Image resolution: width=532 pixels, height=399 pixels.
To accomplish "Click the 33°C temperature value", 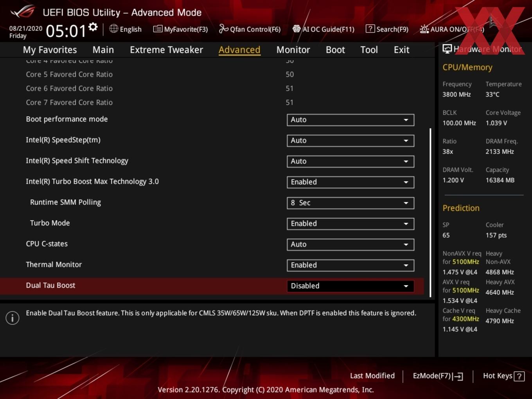I will (492, 94).
